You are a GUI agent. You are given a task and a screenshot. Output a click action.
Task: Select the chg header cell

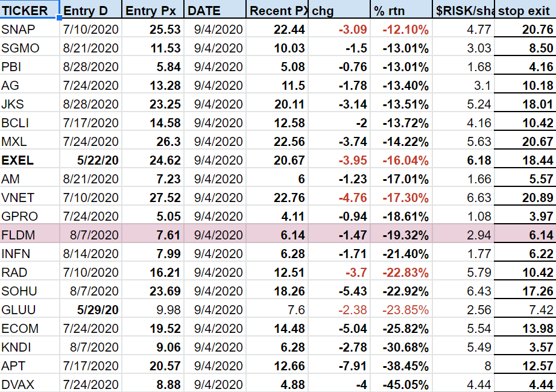point(340,10)
